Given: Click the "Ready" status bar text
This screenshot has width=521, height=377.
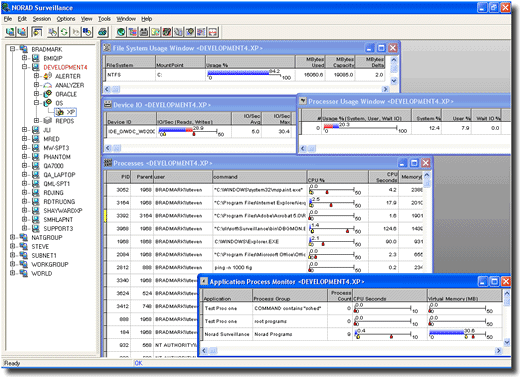Looking at the screenshot, I should [x=12, y=363].
